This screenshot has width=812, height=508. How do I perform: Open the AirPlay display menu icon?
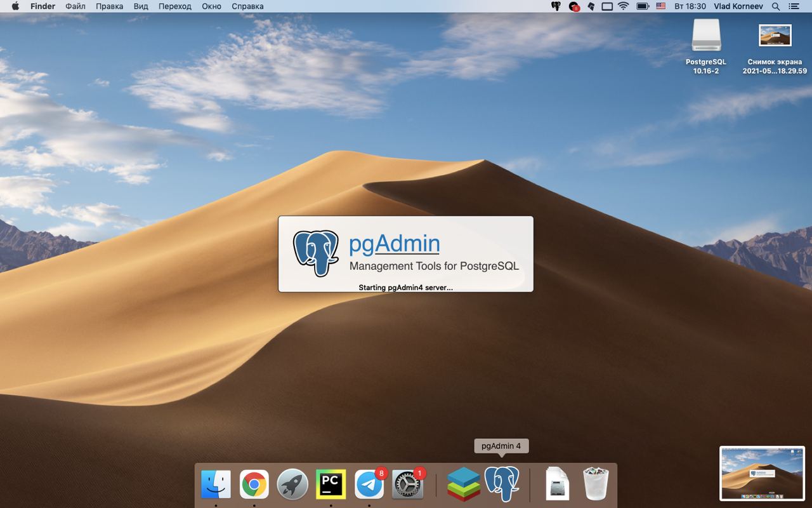point(607,6)
